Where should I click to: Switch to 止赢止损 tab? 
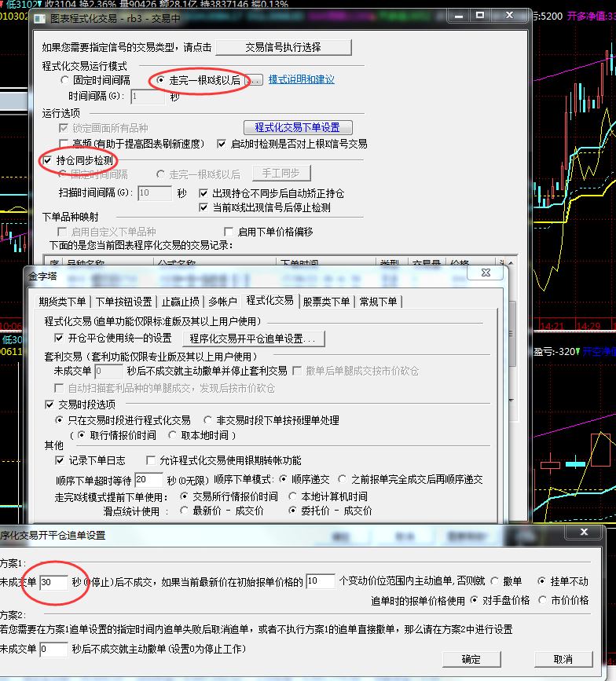(x=180, y=302)
